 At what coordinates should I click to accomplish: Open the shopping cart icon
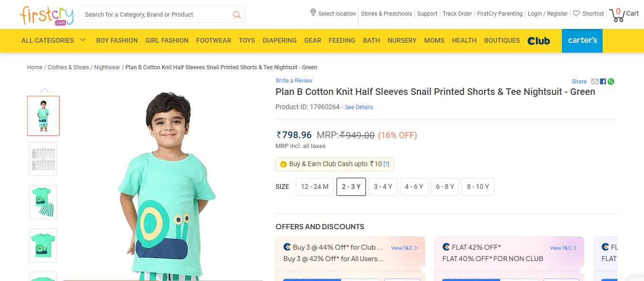coord(617,15)
